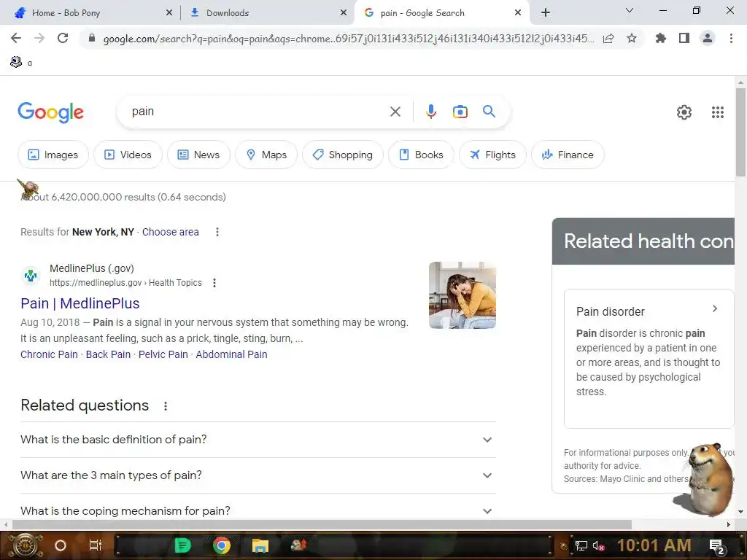Image resolution: width=747 pixels, height=560 pixels.
Task: Reload the Google search page
Action: coord(63,38)
